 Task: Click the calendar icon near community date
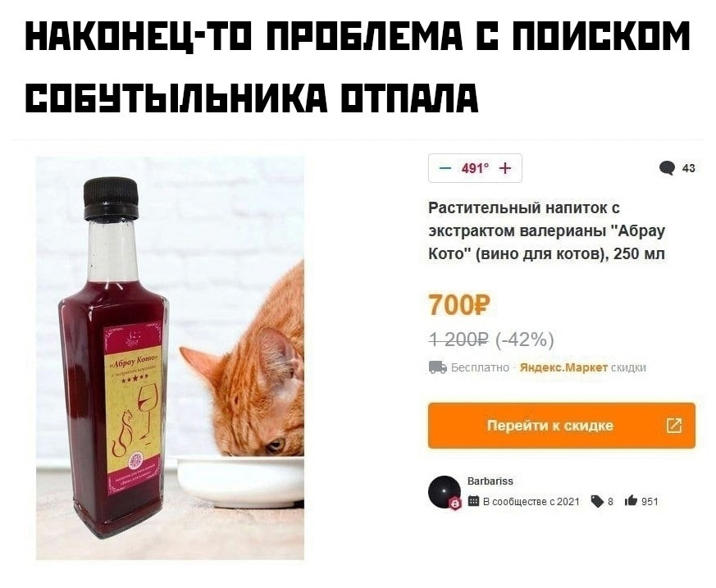(x=474, y=501)
